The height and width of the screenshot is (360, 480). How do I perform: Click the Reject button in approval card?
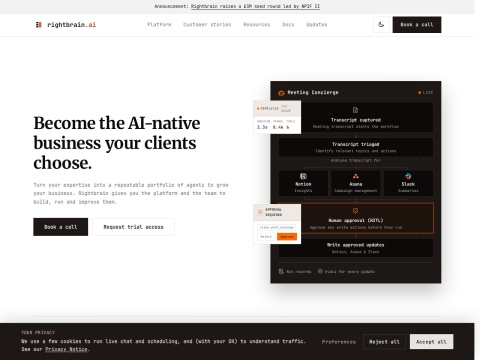(x=266, y=237)
